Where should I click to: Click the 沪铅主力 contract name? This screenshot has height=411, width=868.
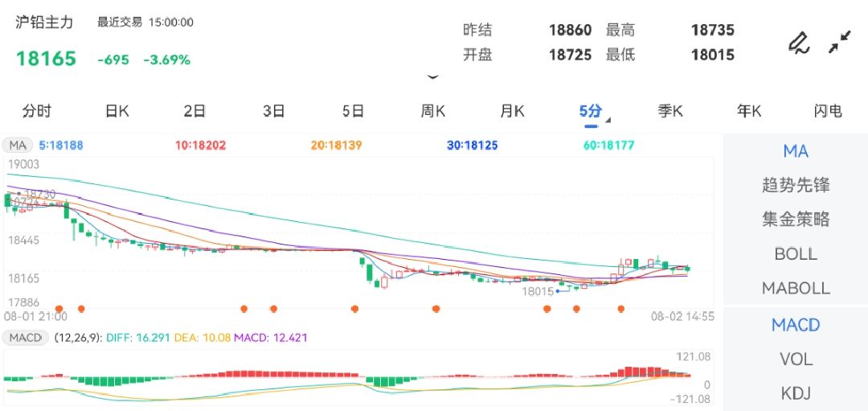(x=44, y=23)
